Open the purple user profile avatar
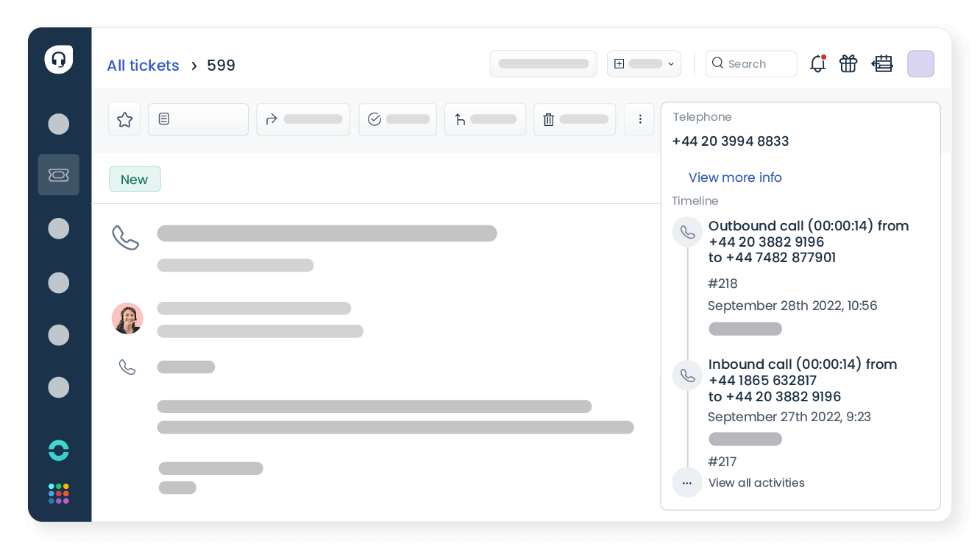This screenshot has width=980, height=550. click(x=920, y=64)
